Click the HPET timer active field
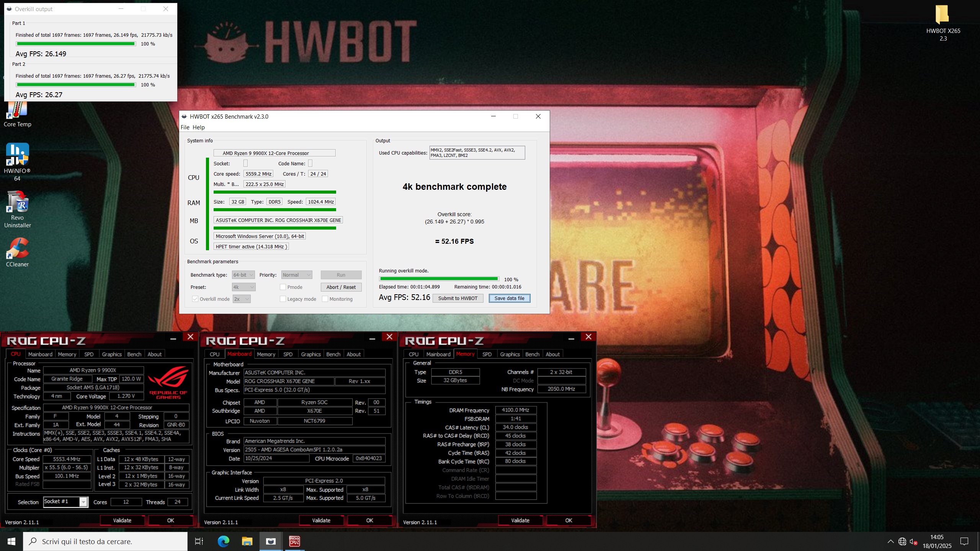The height and width of the screenshot is (551, 980). pos(251,246)
